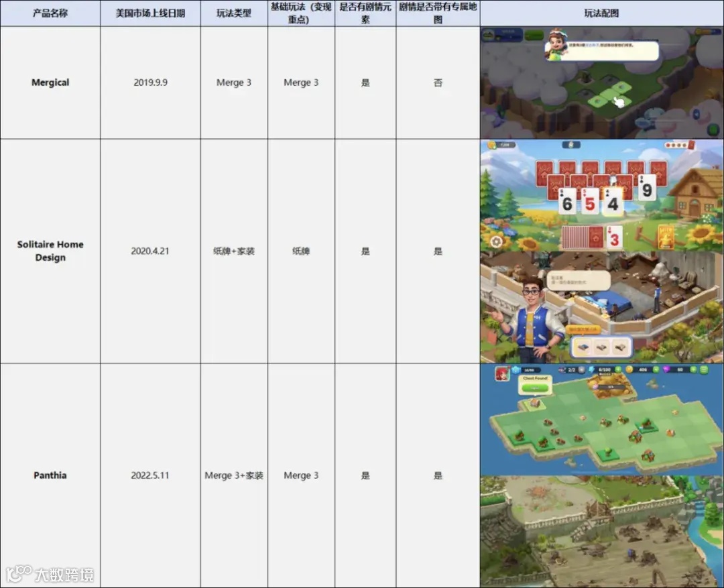Select the date cell 2020.4.21
The image size is (724, 588).
click(151, 251)
